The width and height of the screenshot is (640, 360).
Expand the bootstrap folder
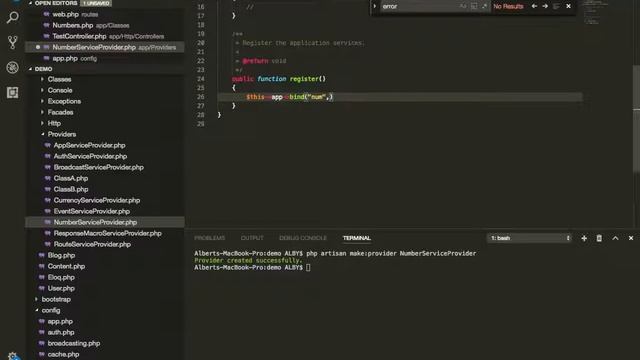point(56,299)
